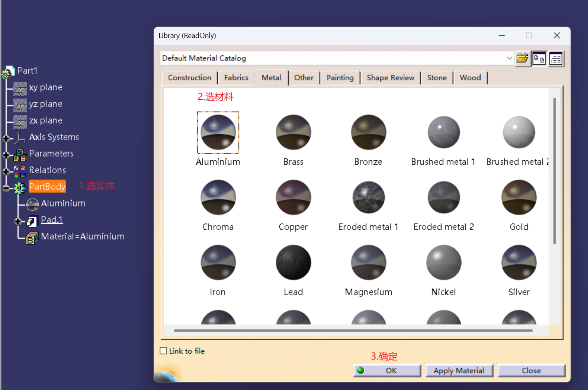Choose the Brushed metal 1 sphere
This screenshot has width=588, height=390.
tap(443, 132)
